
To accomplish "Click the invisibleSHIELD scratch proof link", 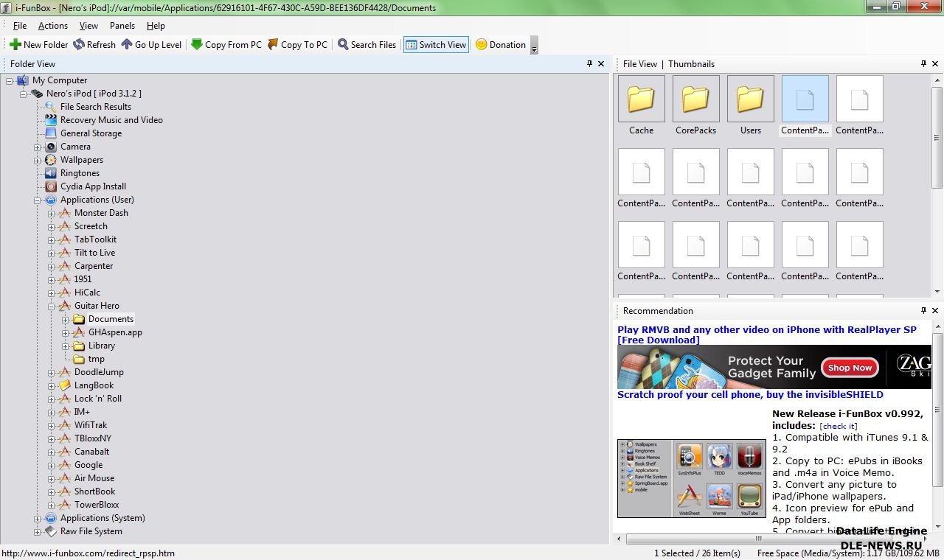I will 750,395.
